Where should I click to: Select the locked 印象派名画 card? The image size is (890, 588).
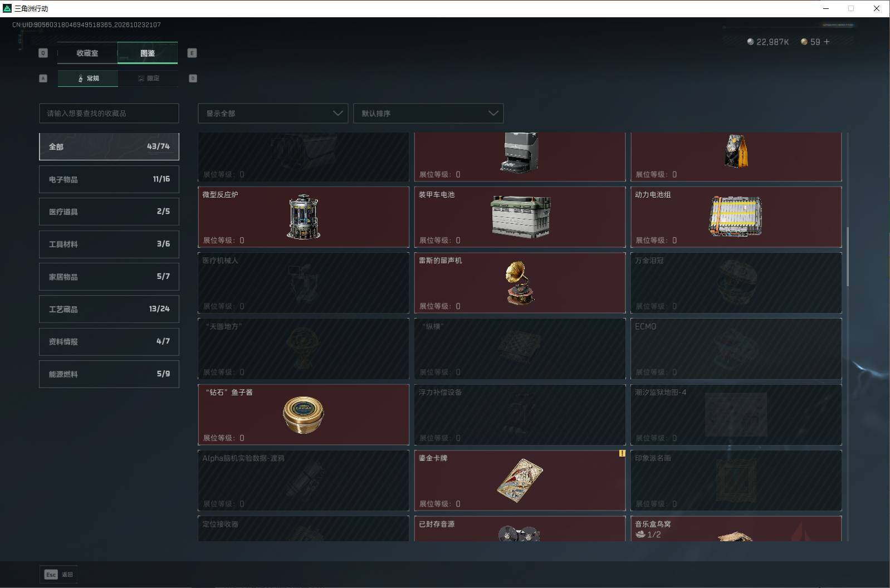[736, 481]
